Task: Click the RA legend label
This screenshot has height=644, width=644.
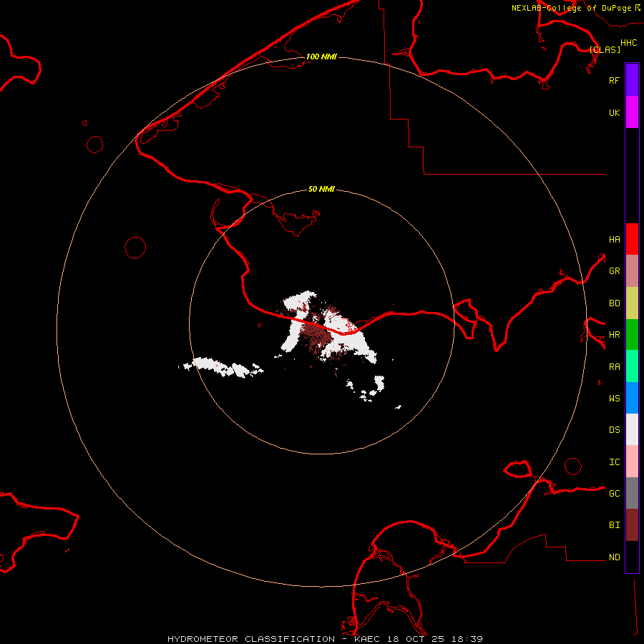Action: coord(614,367)
